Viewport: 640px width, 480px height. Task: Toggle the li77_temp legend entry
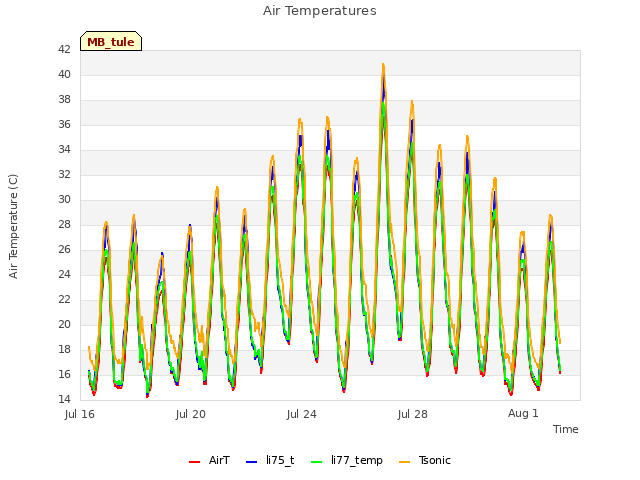[347, 460]
